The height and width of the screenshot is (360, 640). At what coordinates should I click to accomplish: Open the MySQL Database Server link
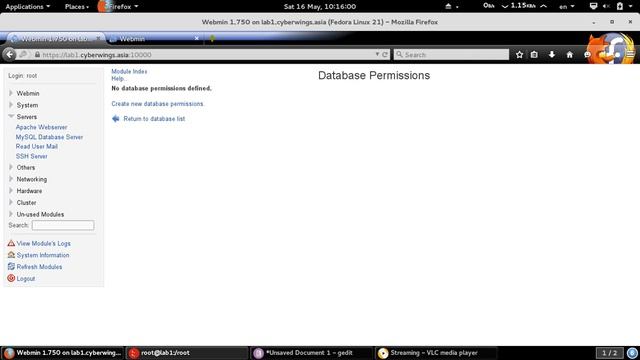click(49, 137)
